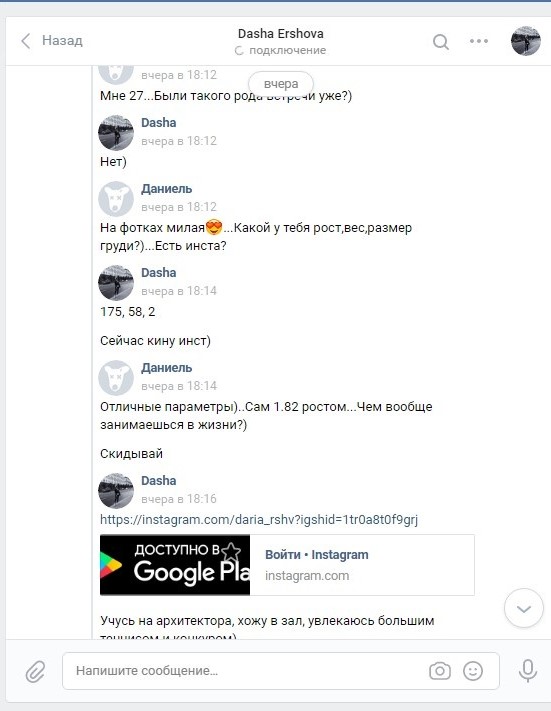This screenshot has width=551, height=711.
Task: Click the microphone voice message icon
Action: (x=528, y=671)
